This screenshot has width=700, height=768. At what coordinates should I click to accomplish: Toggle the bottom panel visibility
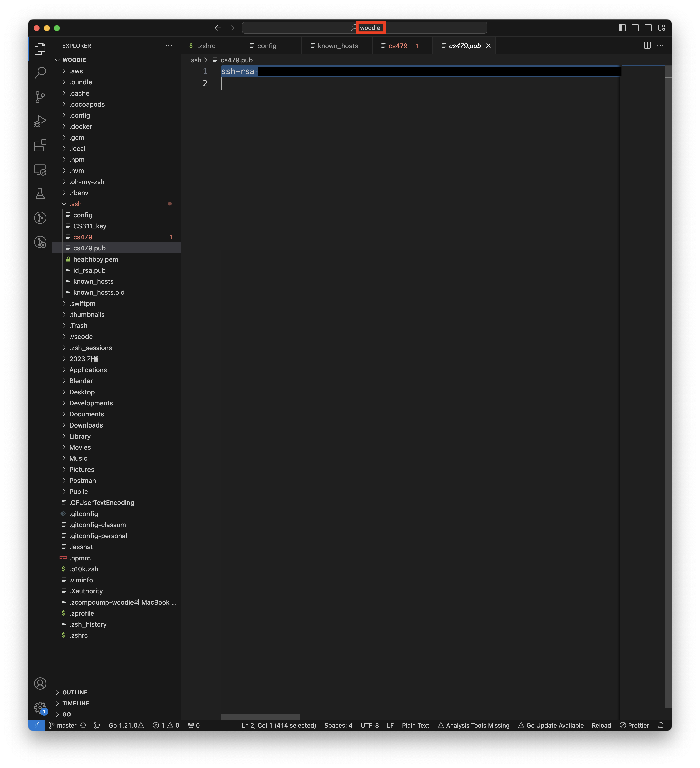click(x=635, y=28)
